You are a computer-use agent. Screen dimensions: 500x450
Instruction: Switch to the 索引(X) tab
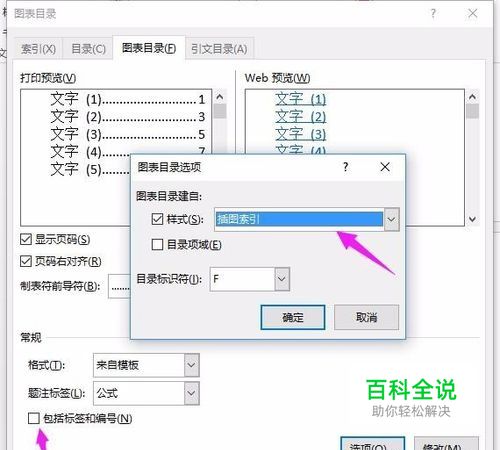[38, 49]
